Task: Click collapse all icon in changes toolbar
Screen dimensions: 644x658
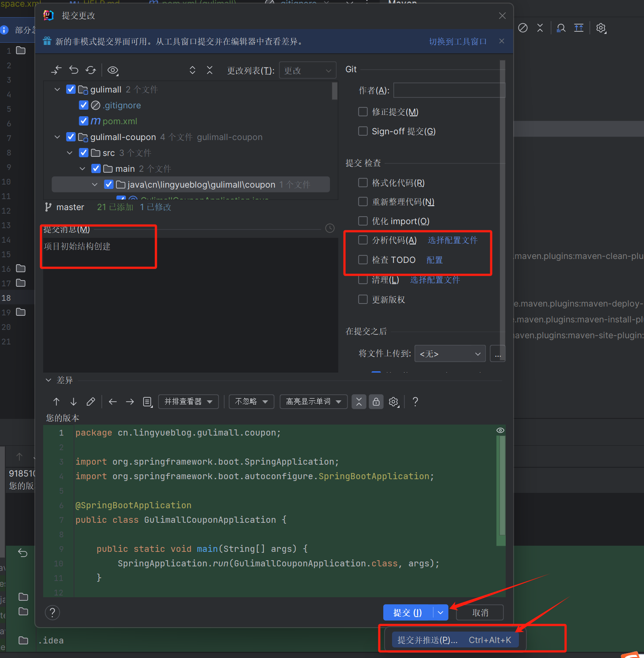Action: pos(210,70)
